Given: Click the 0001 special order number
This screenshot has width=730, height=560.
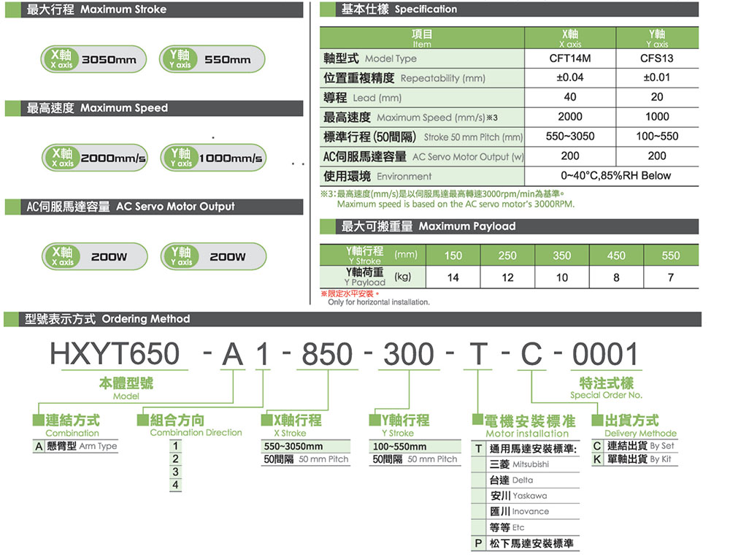Looking at the screenshot, I should pyautogui.click(x=604, y=354).
